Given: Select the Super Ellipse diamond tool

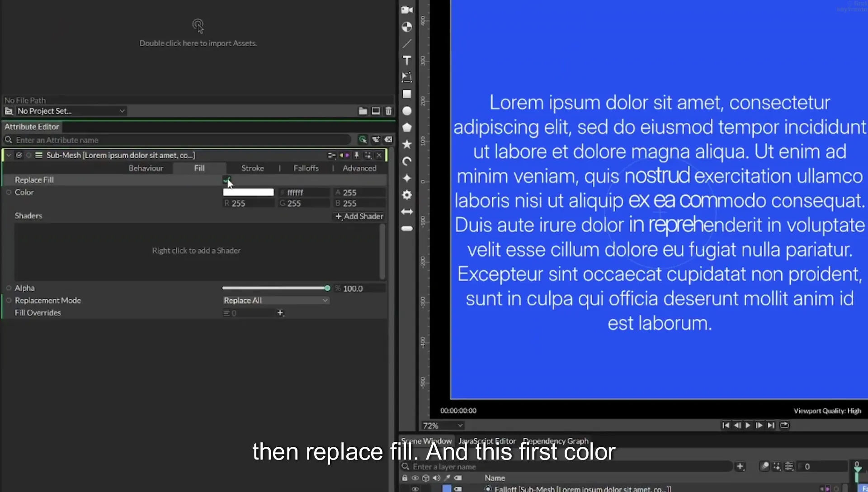Looking at the screenshot, I should point(407,178).
